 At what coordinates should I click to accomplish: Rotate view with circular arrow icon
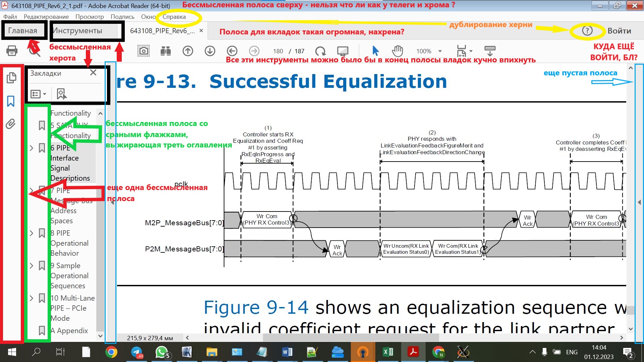pos(320,51)
